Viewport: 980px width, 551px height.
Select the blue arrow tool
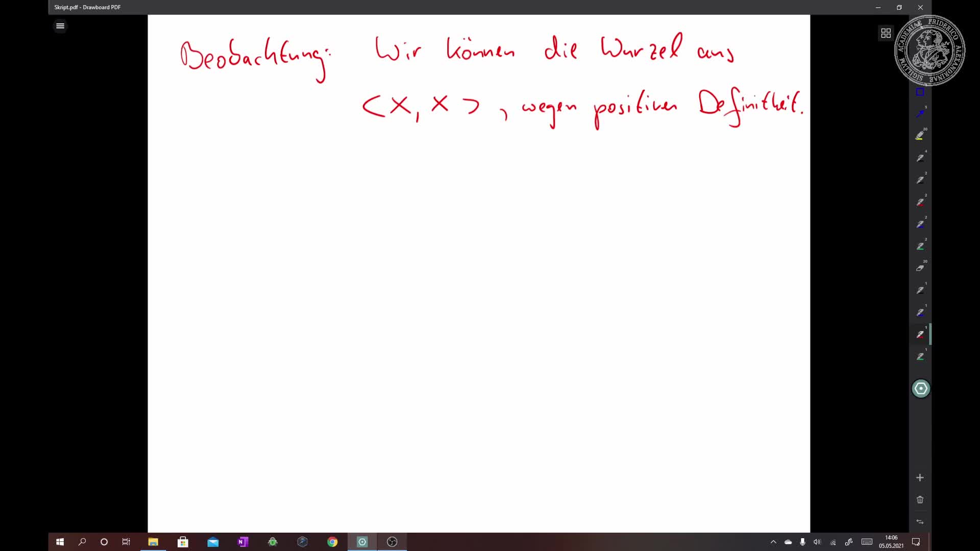coord(920,113)
